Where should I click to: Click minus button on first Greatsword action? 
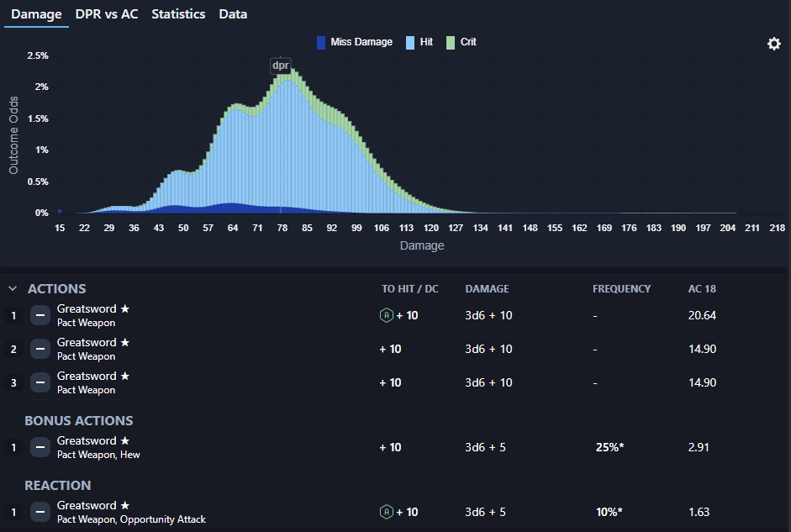tap(40, 316)
